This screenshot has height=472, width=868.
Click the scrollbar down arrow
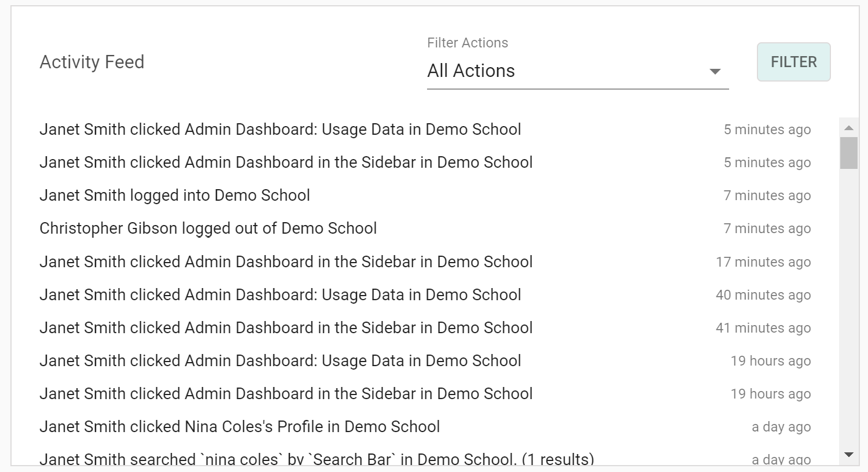[x=849, y=455]
